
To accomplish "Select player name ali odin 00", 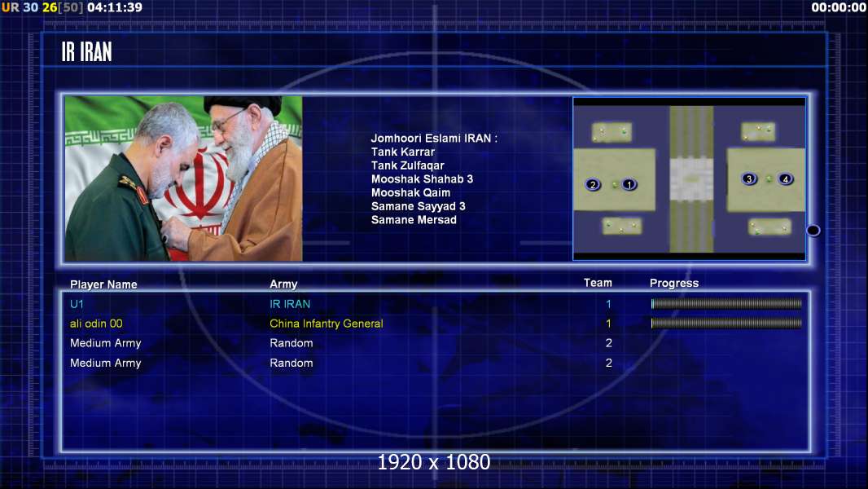I will coord(96,324).
